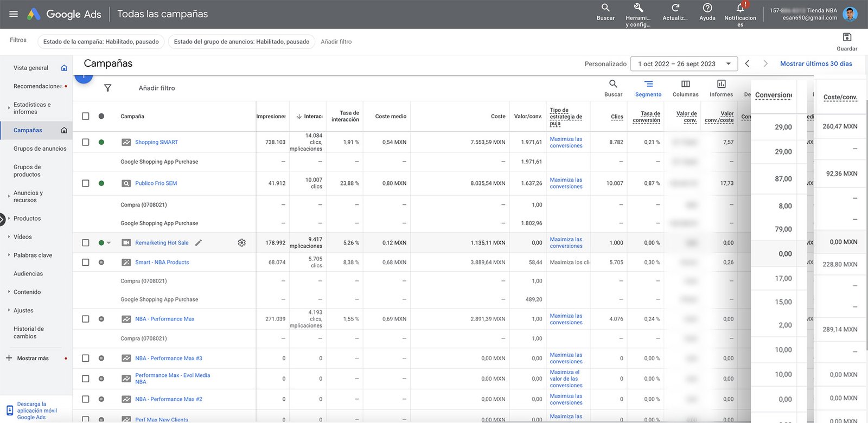868x423 pixels.
Task: Check the Performance Max - Evol Media row
Action: [85, 379]
